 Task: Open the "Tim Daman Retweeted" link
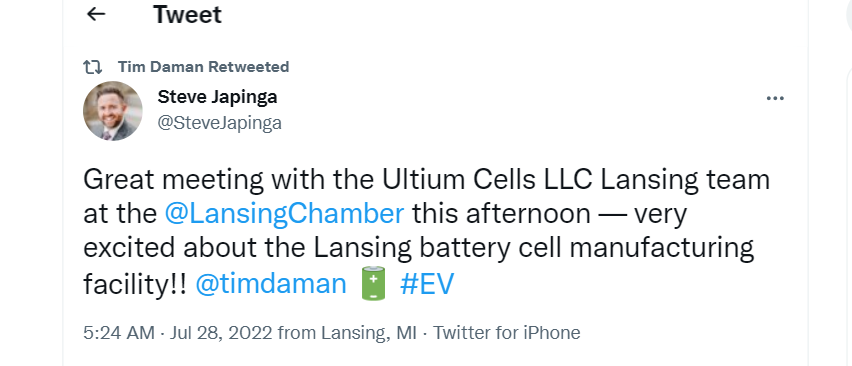[x=203, y=67]
